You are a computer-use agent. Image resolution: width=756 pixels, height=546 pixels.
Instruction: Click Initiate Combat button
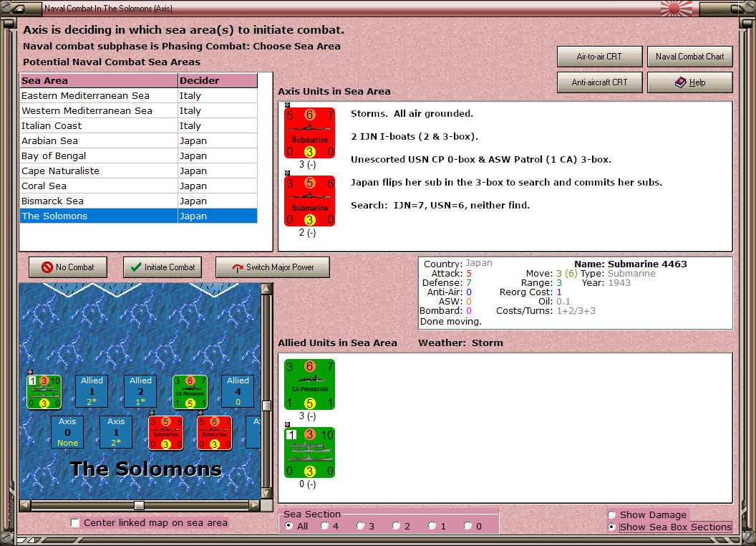click(x=163, y=267)
